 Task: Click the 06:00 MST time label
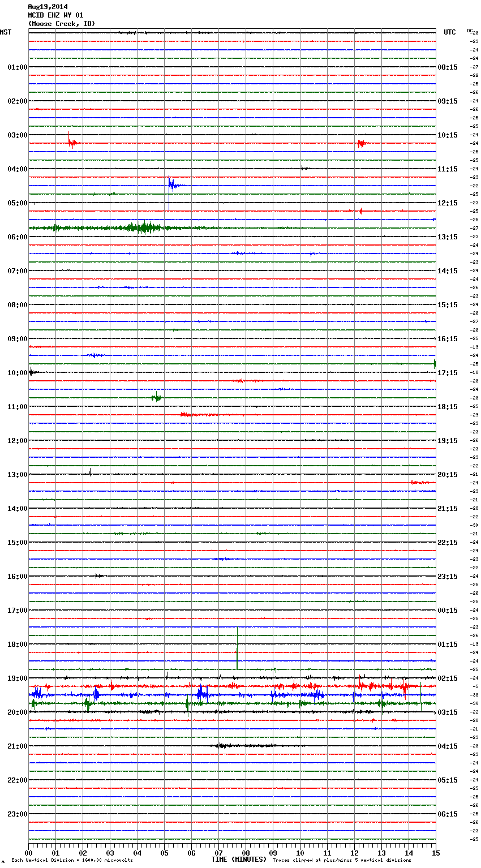click(18, 237)
